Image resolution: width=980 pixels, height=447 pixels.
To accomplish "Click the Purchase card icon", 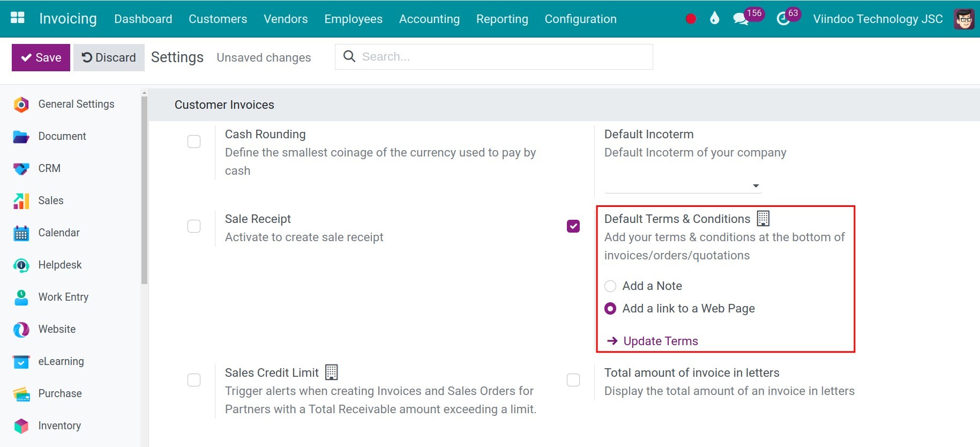I will click(21, 394).
